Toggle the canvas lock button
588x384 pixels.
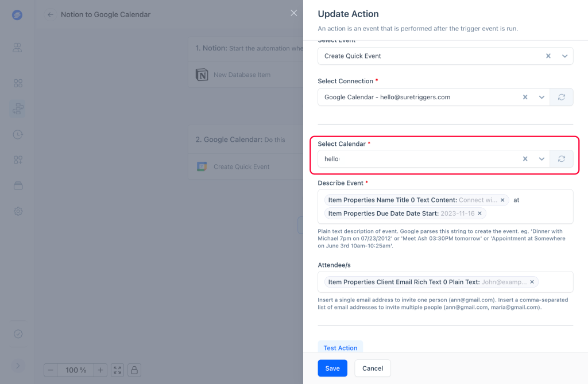tap(134, 370)
